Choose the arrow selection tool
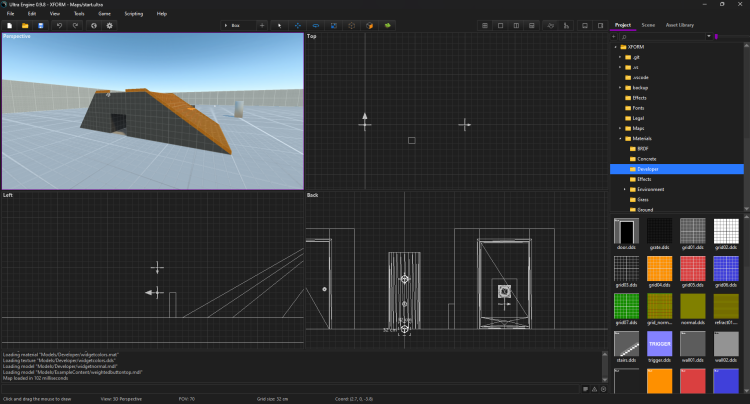Screen dimensions: 750x404 [278, 25]
